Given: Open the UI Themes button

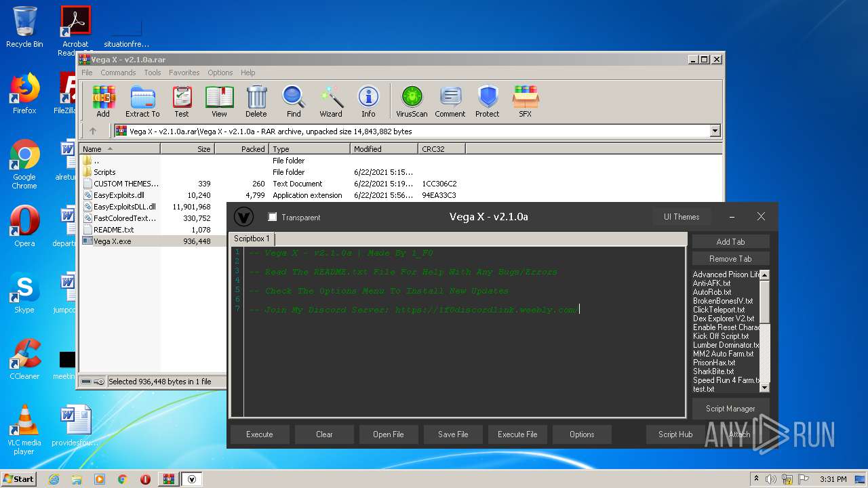Looking at the screenshot, I should [x=682, y=217].
